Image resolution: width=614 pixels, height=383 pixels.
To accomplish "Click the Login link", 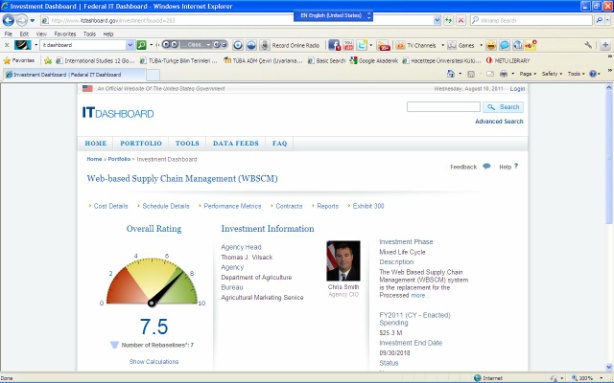I will (517, 89).
